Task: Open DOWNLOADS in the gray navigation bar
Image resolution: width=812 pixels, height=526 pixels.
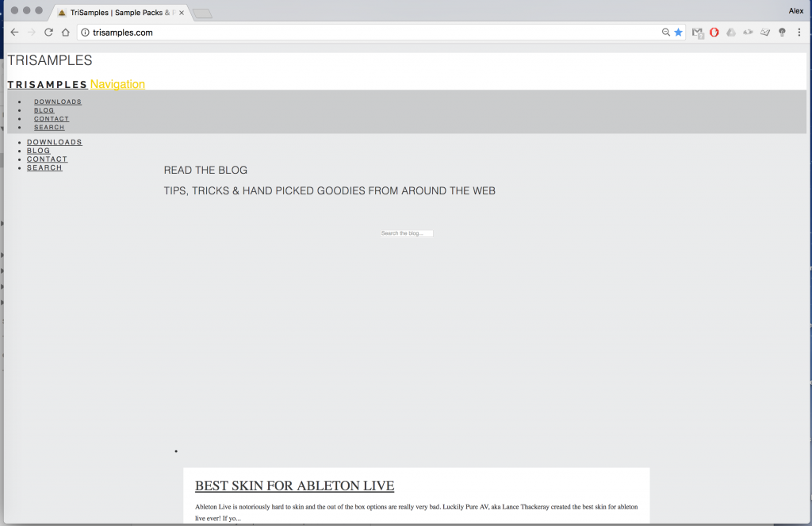Action: [58, 102]
